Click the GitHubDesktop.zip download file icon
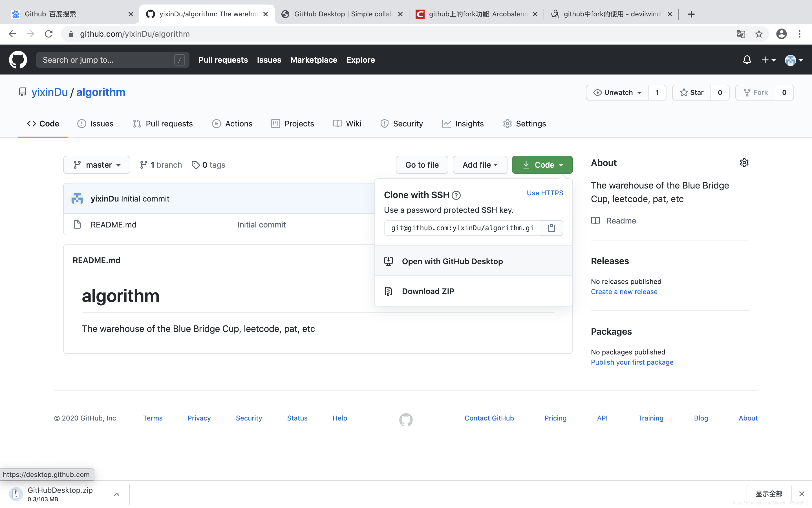Screen dimensions: 812x508 click(x=16, y=494)
